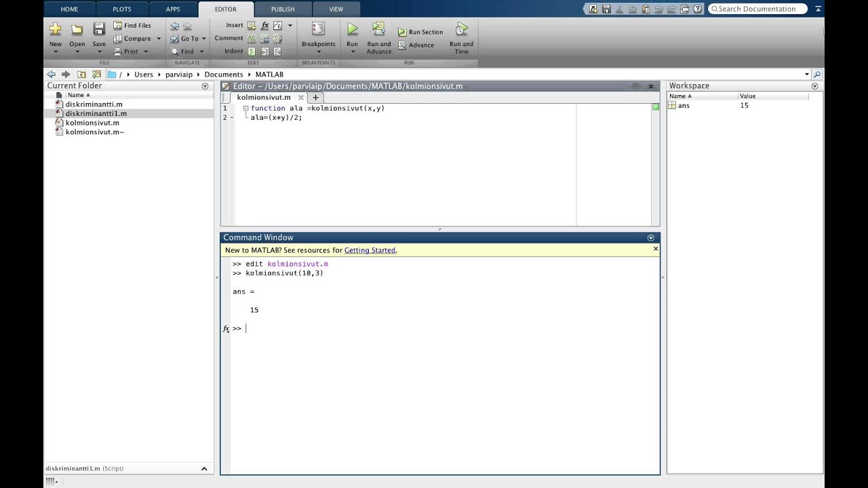Open the PUBLISH ribbon tab
The width and height of the screenshot is (868, 488).
(283, 9)
